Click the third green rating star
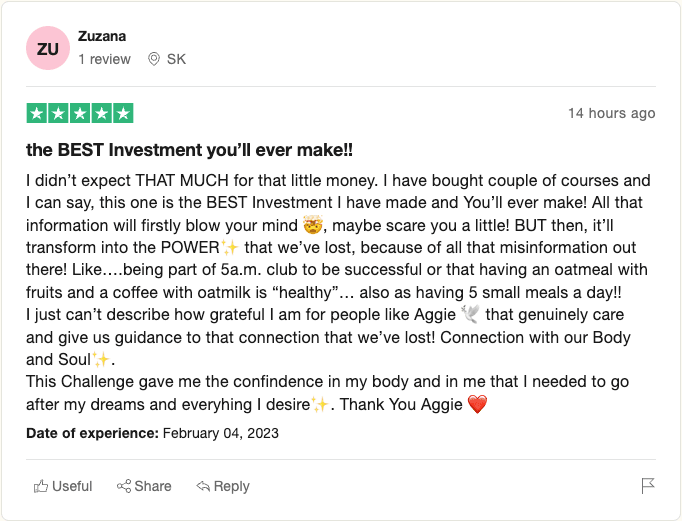The width and height of the screenshot is (682, 521). point(79,113)
